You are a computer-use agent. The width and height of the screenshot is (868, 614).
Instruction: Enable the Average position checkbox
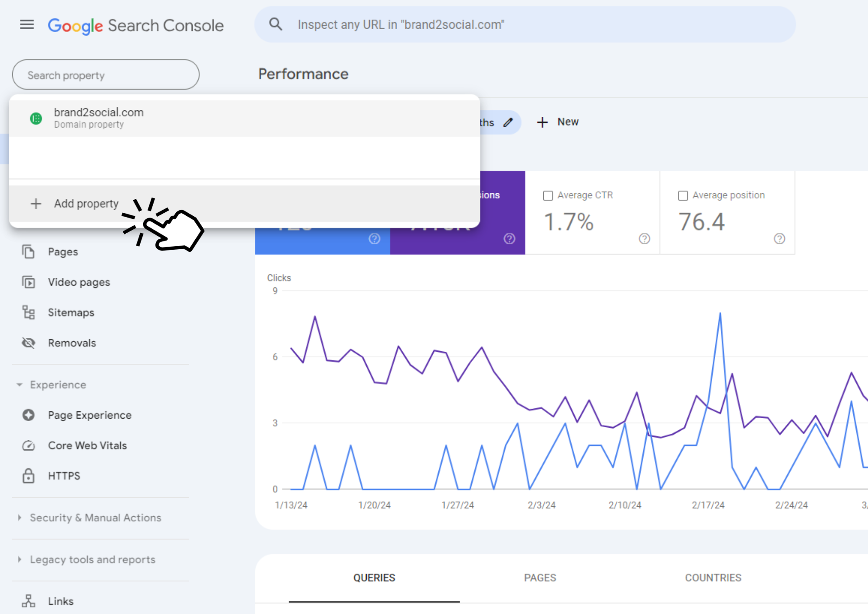(683, 196)
